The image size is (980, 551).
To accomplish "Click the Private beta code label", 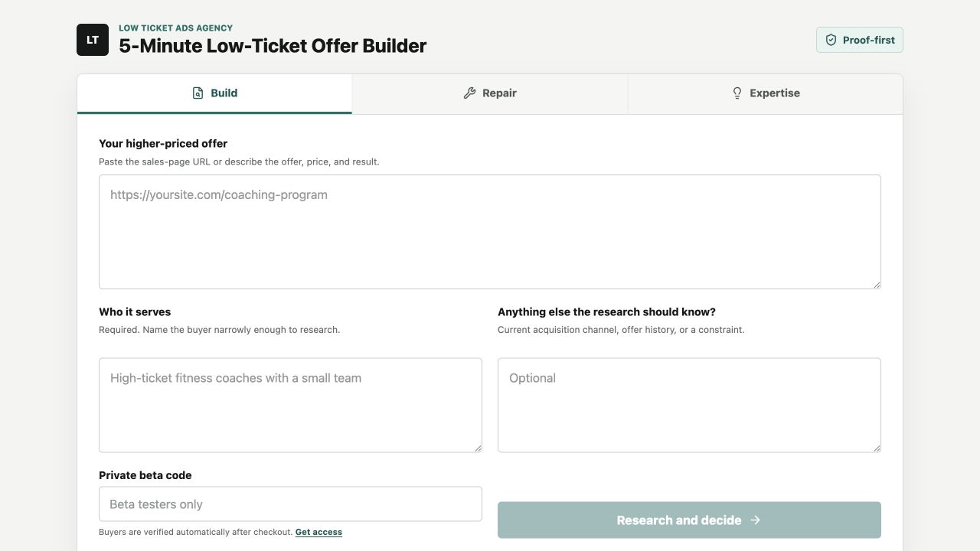I will [x=145, y=475].
